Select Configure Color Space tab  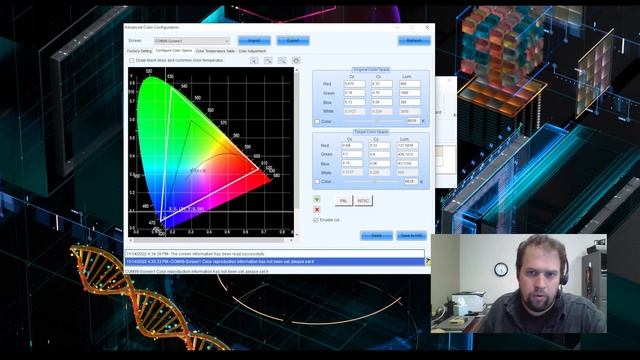tap(173, 51)
